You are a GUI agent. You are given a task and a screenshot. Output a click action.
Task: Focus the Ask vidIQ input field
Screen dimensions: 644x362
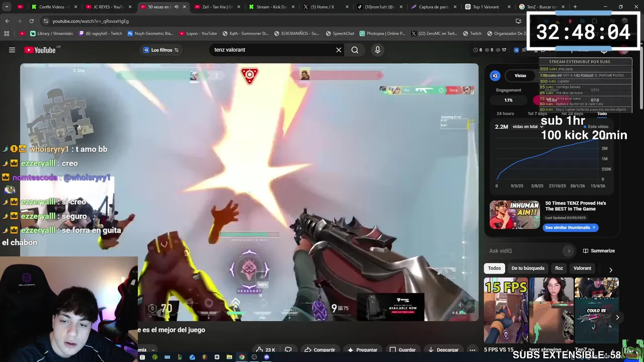pos(526,251)
